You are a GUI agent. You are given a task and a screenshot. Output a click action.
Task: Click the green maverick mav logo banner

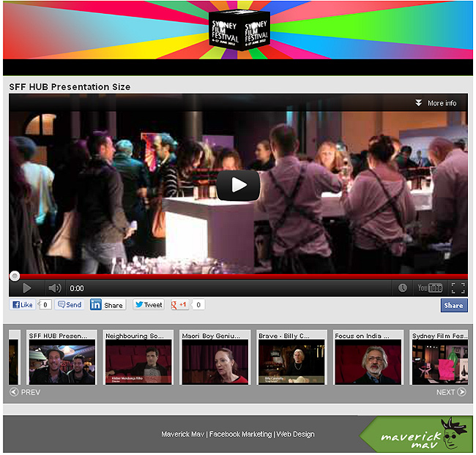point(416,435)
